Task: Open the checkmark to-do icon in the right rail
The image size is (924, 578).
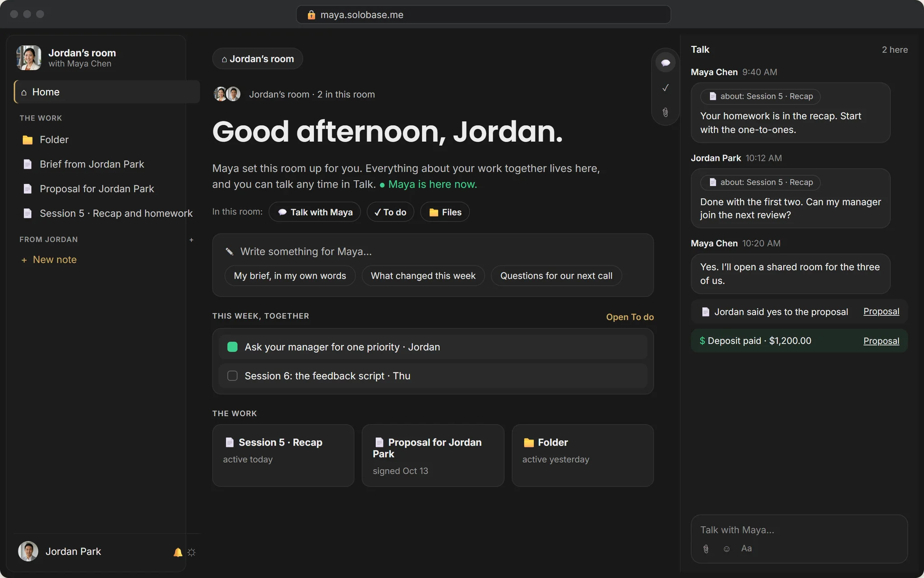Action: pyautogui.click(x=665, y=88)
